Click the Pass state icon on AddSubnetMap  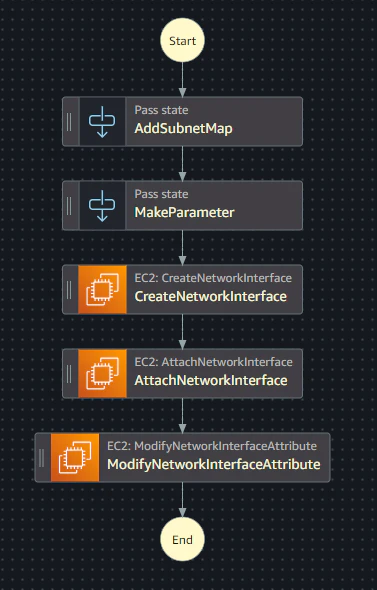pyautogui.click(x=102, y=122)
